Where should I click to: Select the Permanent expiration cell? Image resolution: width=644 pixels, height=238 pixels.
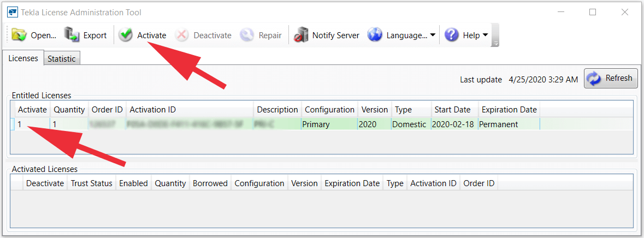pos(509,124)
